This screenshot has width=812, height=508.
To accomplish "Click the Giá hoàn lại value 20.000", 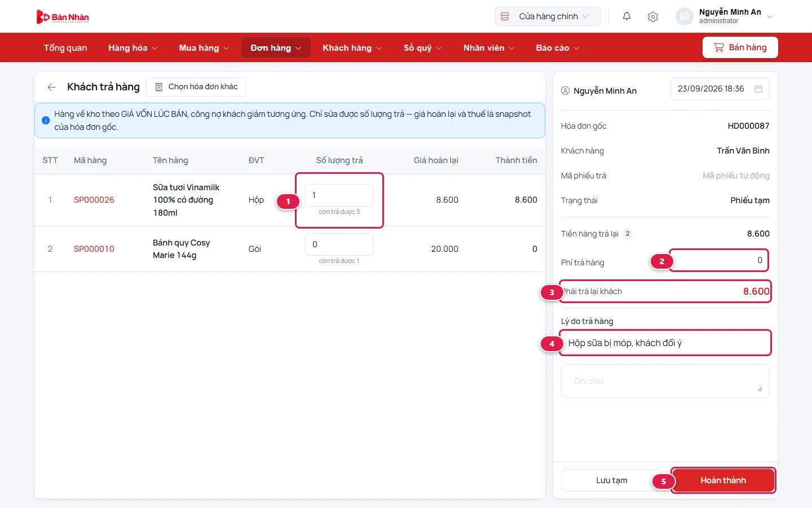I will [x=445, y=249].
